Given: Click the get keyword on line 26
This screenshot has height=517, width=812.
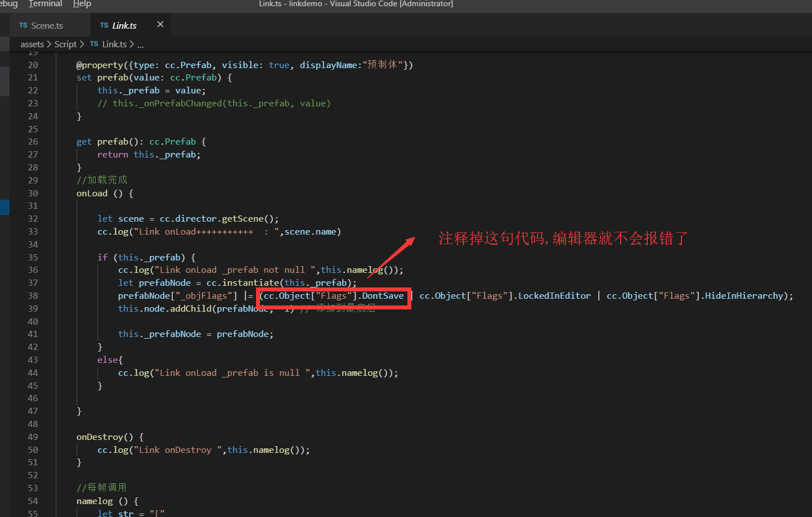Looking at the screenshot, I should pyautogui.click(x=84, y=142).
